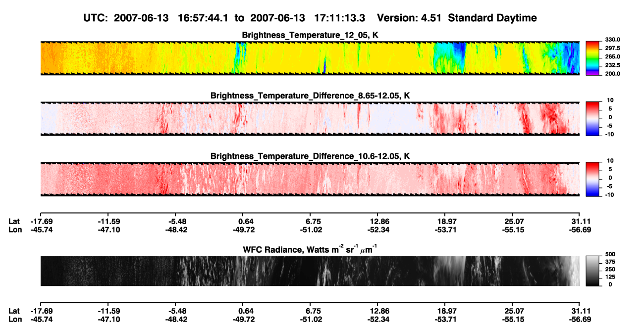The image size is (644, 330).
Task: Click longitude -47.10 below the WFC Radiance panel
Action: pyautogui.click(x=109, y=319)
